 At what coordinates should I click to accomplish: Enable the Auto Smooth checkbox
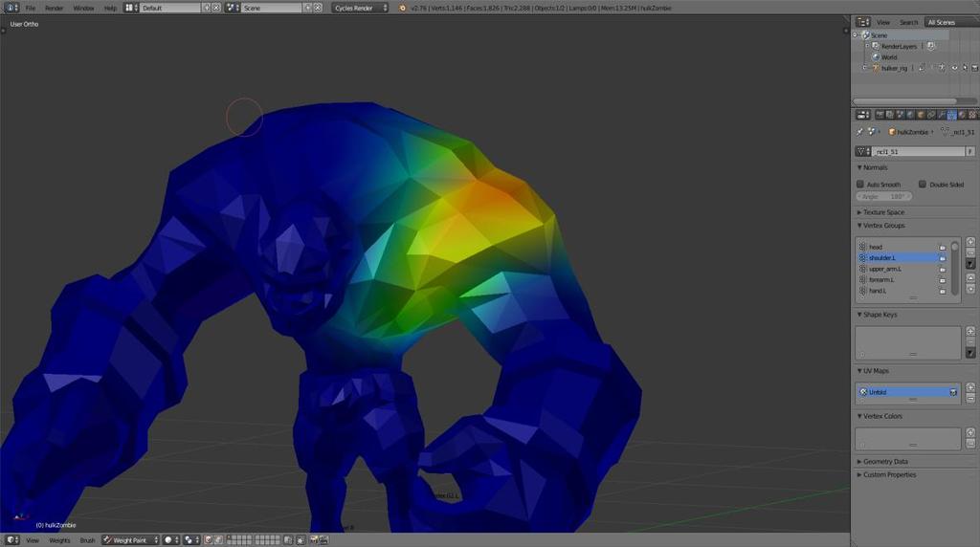[x=860, y=185]
